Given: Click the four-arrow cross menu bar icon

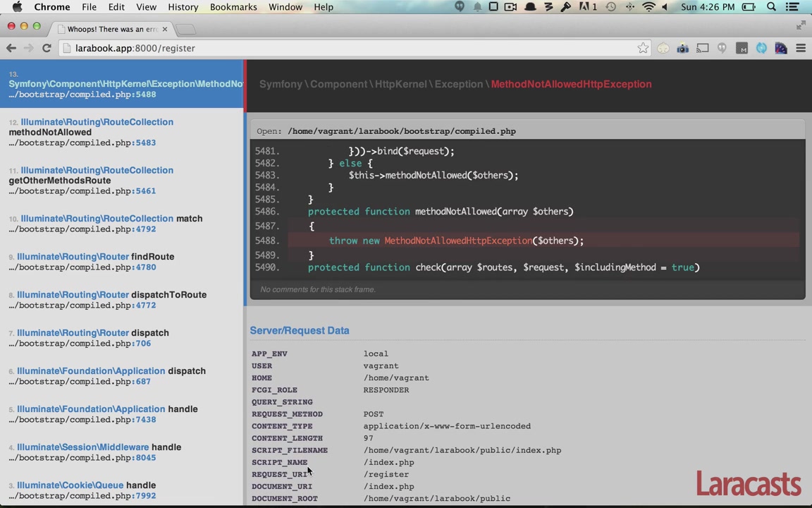Looking at the screenshot, I should click(x=629, y=7).
